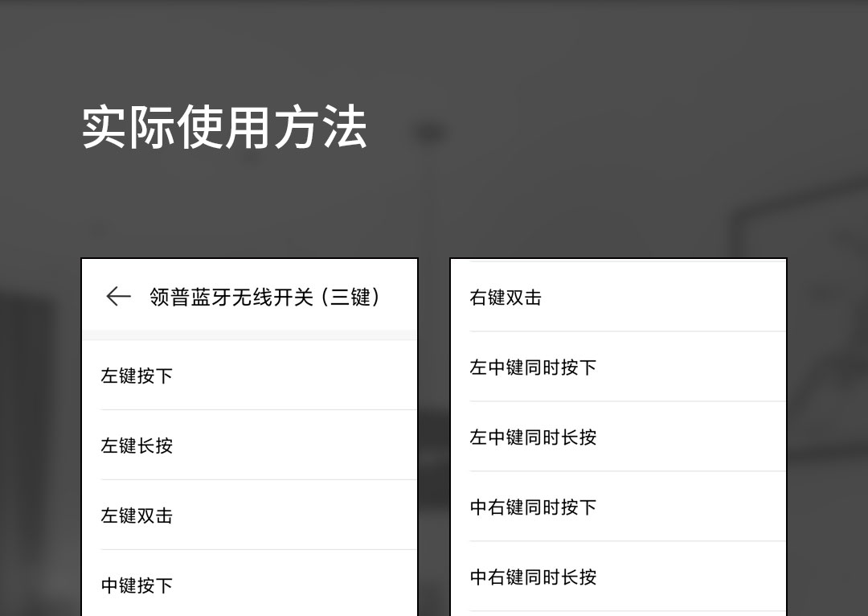Tap the back arrow in the header
The width and height of the screenshot is (868, 616).
pyautogui.click(x=118, y=297)
